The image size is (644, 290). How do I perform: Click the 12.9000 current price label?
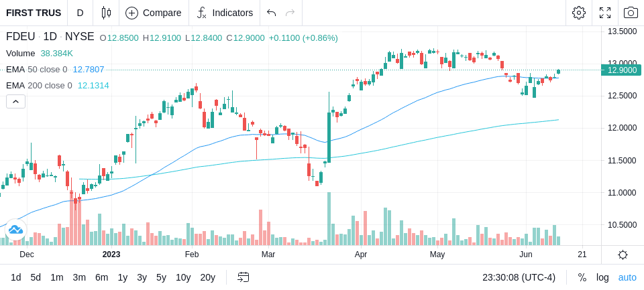click(x=621, y=70)
